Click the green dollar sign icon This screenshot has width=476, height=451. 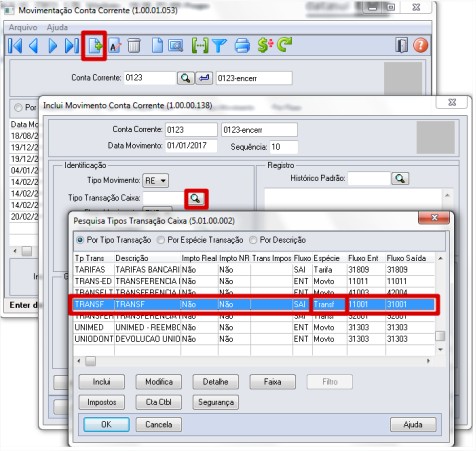point(265,46)
